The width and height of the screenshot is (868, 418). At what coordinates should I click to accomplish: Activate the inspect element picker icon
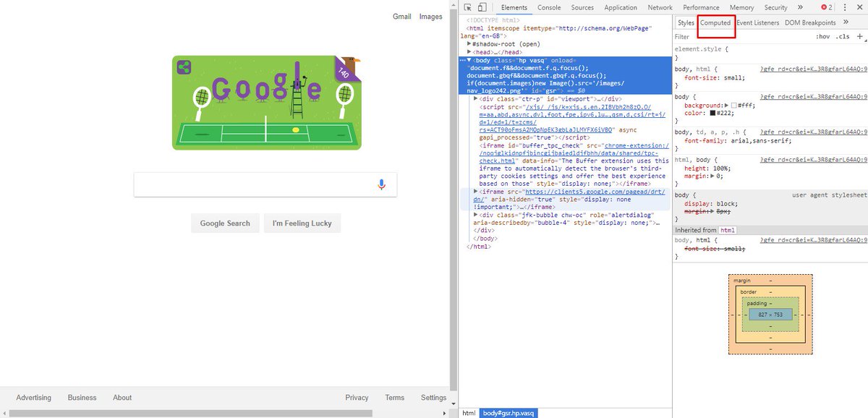coord(468,7)
